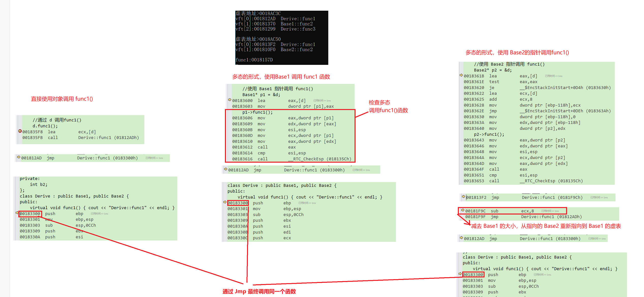Select instruction 0018361E test eax,eax
Screen dimensions: 644x297
[x=500, y=82]
